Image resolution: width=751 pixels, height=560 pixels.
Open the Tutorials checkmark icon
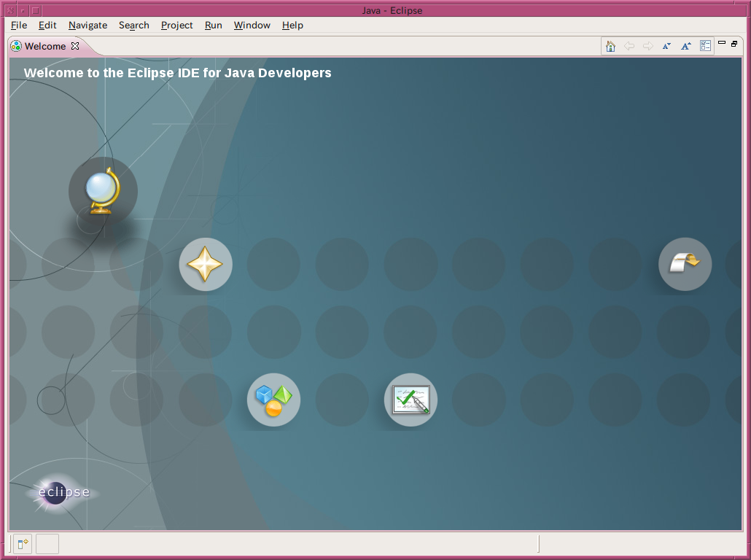tap(411, 400)
